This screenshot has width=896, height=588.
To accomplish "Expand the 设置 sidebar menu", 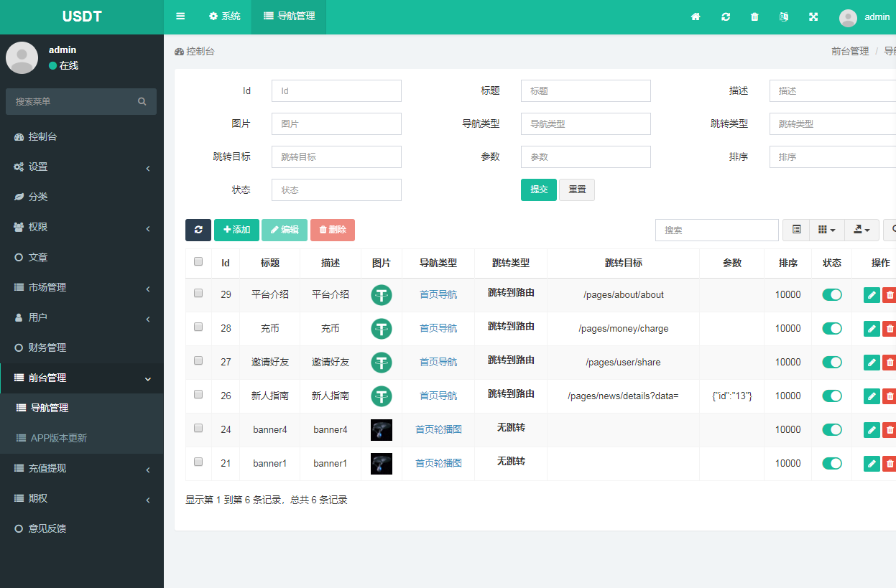I will click(x=82, y=167).
